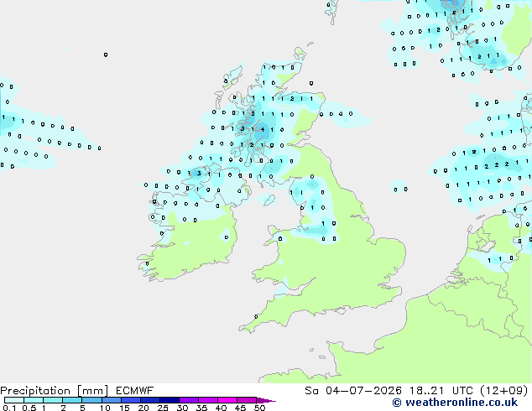Click the 25–30 mm navy legend swatch
Viewport: 532px width, 411px height.
[169, 400]
